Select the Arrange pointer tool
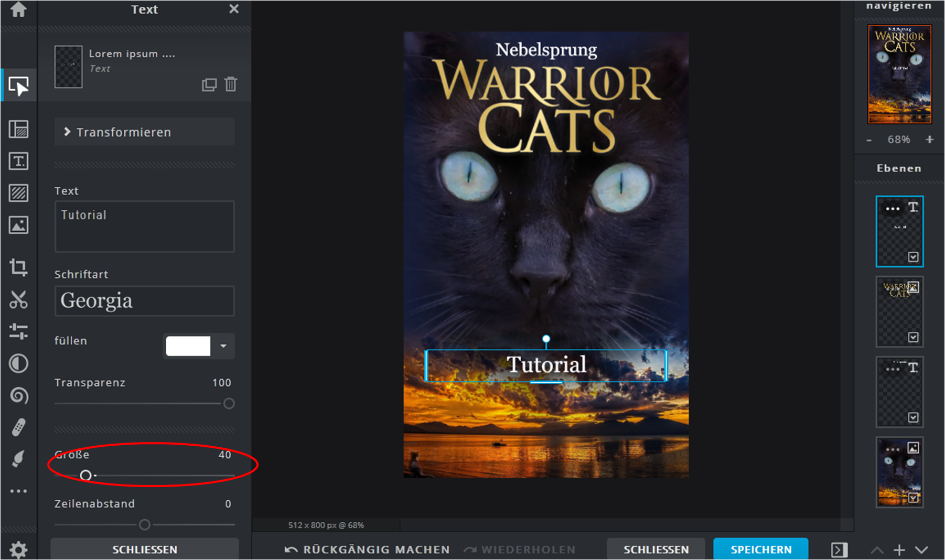This screenshot has height=560, width=945. click(19, 85)
